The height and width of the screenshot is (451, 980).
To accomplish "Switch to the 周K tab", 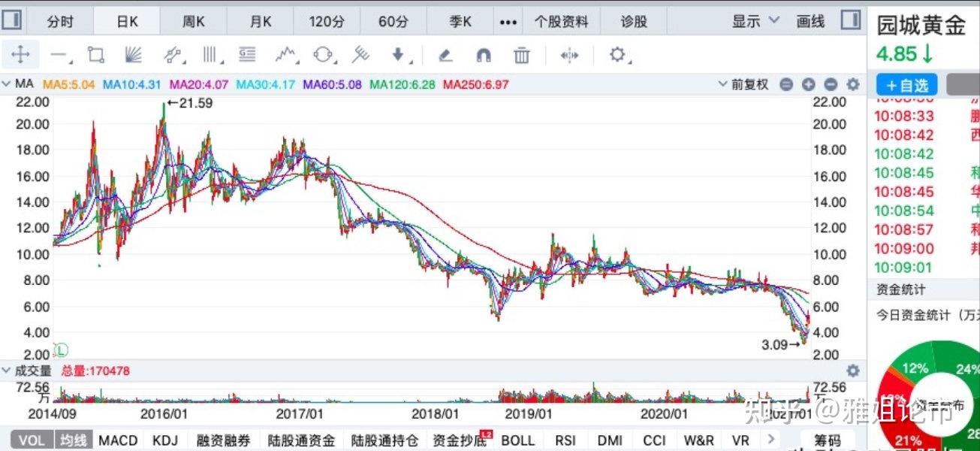I will coord(193,21).
